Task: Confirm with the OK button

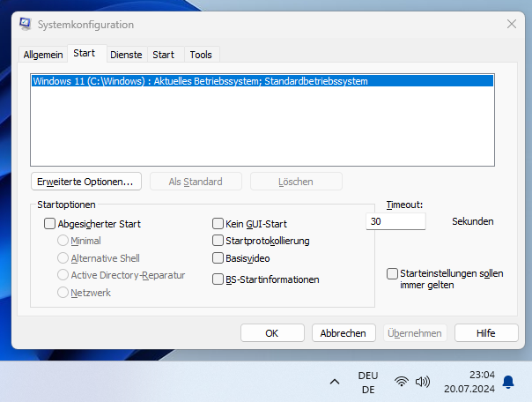Action: pyautogui.click(x=272, y=332)
